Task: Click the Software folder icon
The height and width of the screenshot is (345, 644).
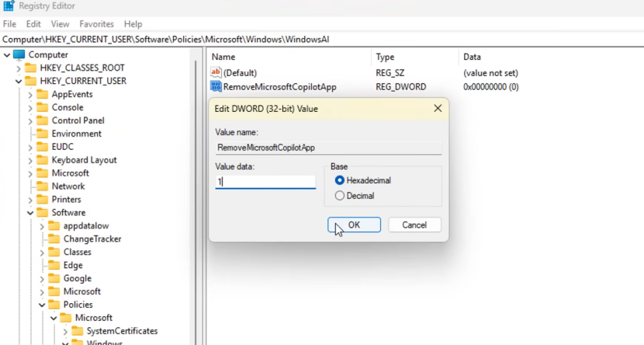Action: click(x=42, y=213)
